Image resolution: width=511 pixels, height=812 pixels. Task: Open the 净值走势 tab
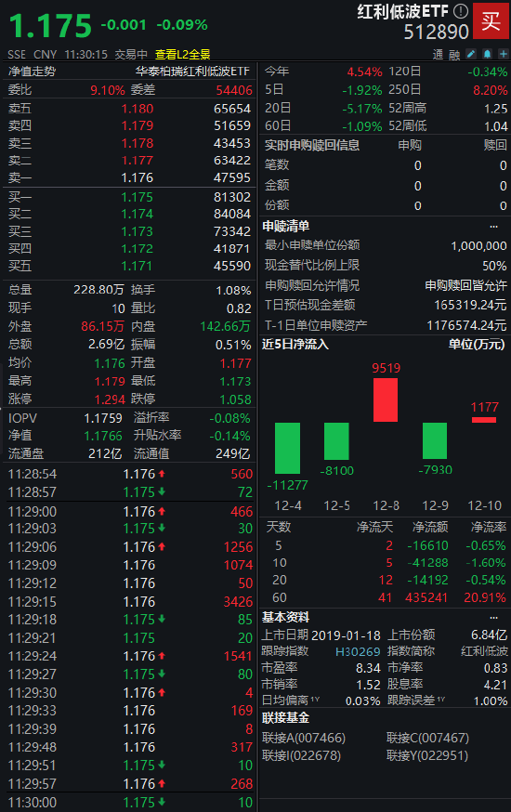pyautogui.click(x=33, y=72)
